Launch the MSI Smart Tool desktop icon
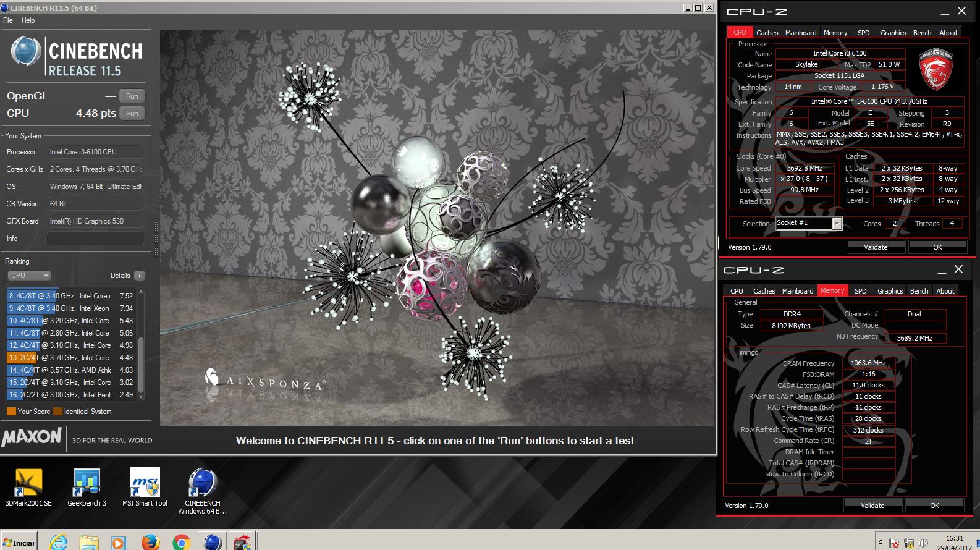Viewport: 980px width, 550px height. 145,488
